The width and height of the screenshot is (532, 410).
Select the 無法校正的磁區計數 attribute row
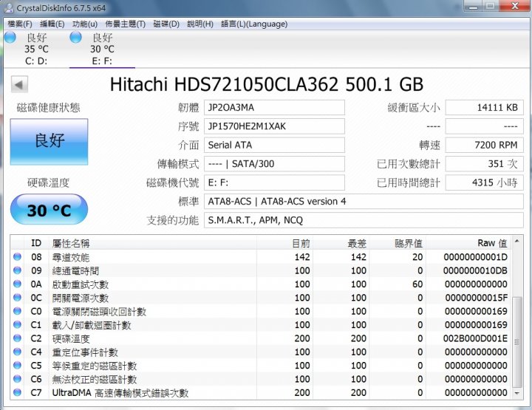[261, 379]
